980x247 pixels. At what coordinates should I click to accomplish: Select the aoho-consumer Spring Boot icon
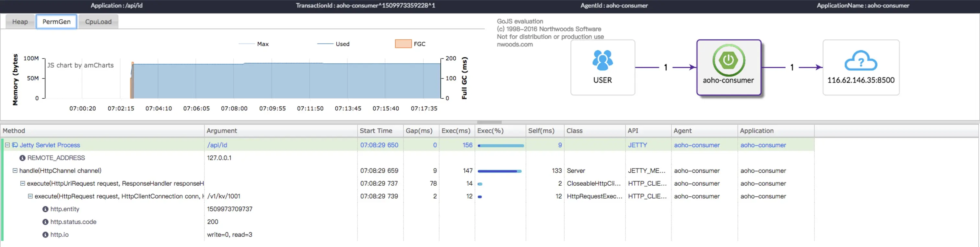[x=728, y=60]
